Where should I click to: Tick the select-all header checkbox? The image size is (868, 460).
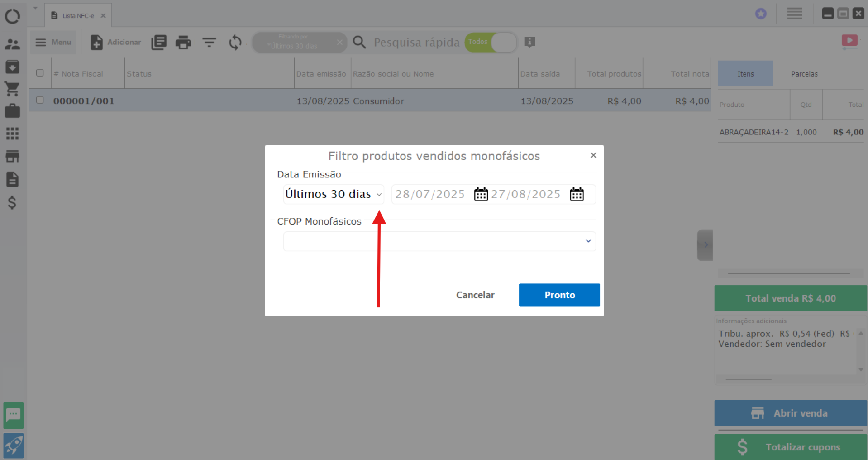point(40,73)
